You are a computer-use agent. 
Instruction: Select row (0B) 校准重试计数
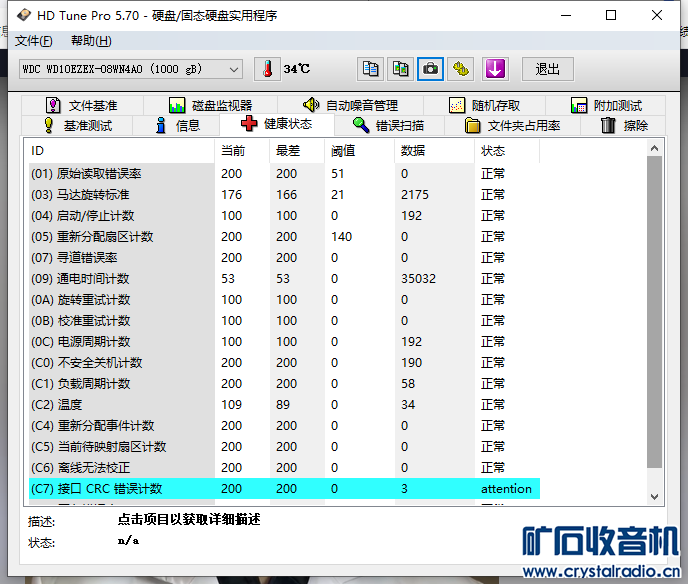(284, 321)
